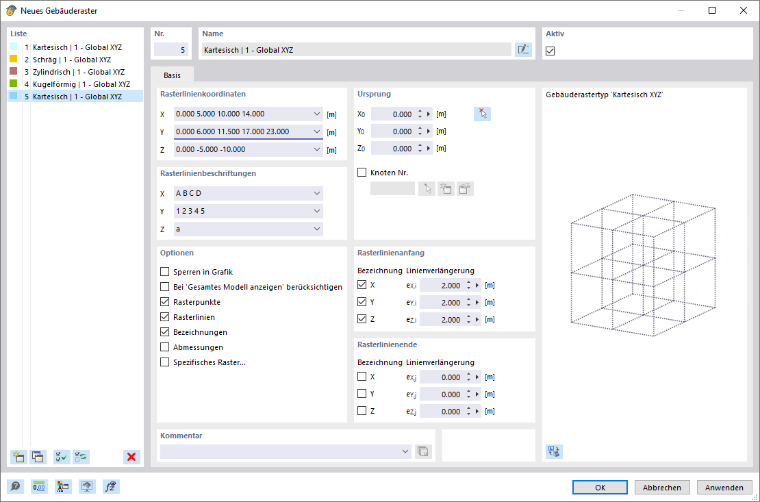Check Y under Rasterlinienende

coord(362,393)
